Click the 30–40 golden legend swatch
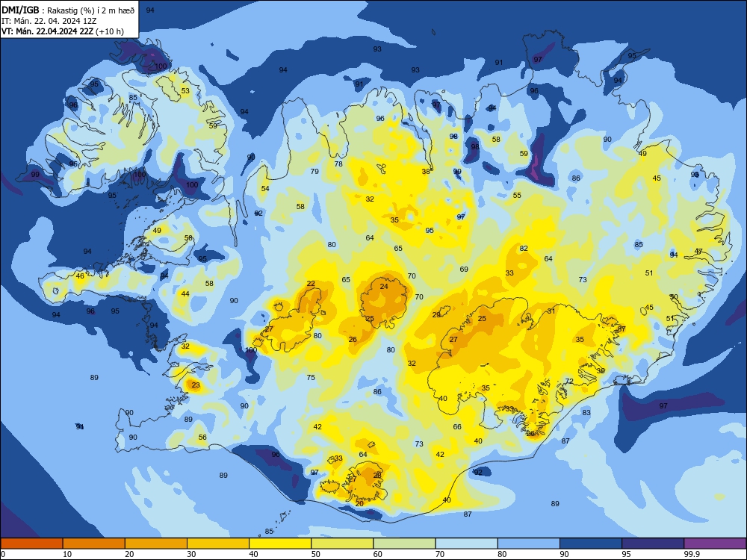This screenshot has height=560, width=747. tap(218, 544)
